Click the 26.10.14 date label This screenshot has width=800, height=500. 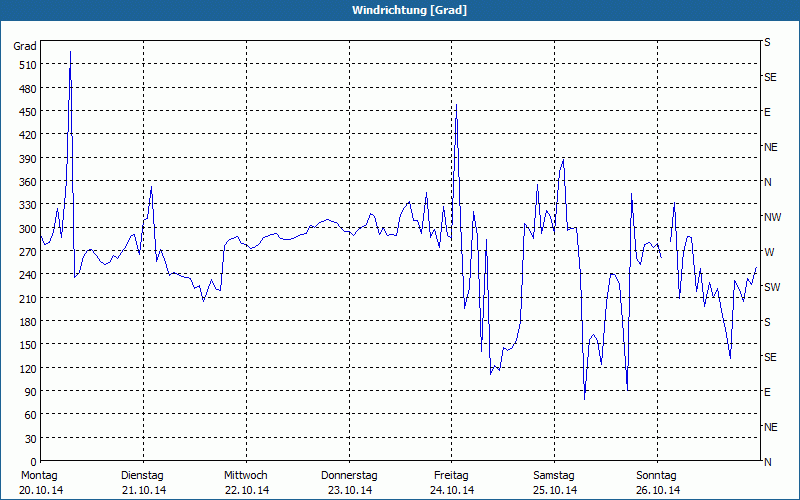point(658,490)
